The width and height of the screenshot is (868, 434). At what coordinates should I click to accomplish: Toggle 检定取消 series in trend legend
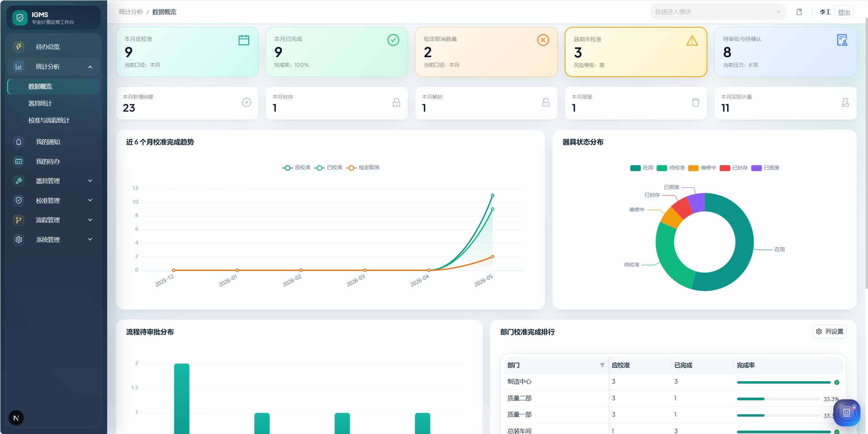click(x=363, y=168)
